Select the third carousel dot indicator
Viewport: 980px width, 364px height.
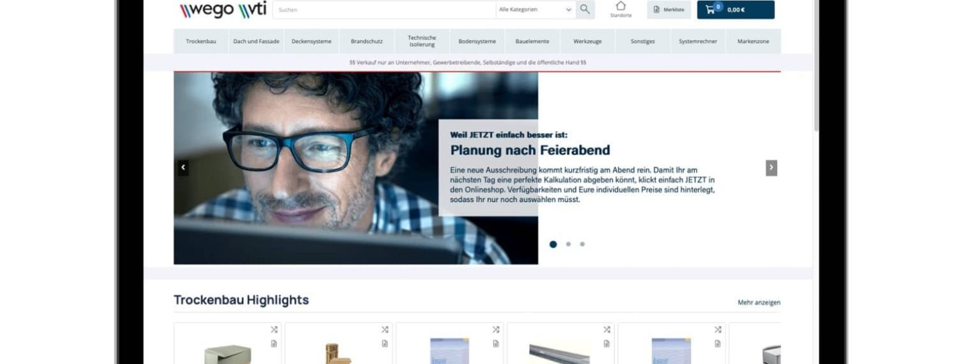point(582,244)
